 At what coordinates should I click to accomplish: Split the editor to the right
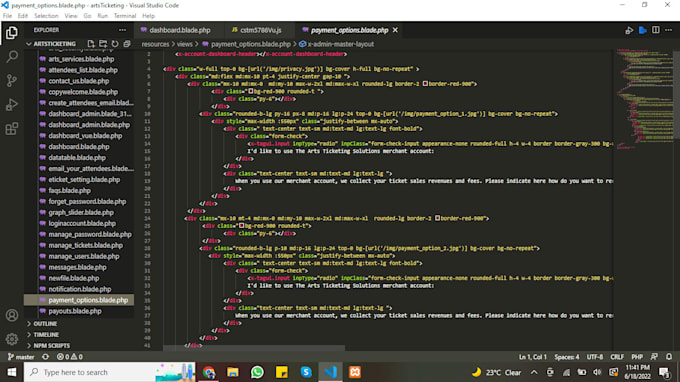pos(656,30)
